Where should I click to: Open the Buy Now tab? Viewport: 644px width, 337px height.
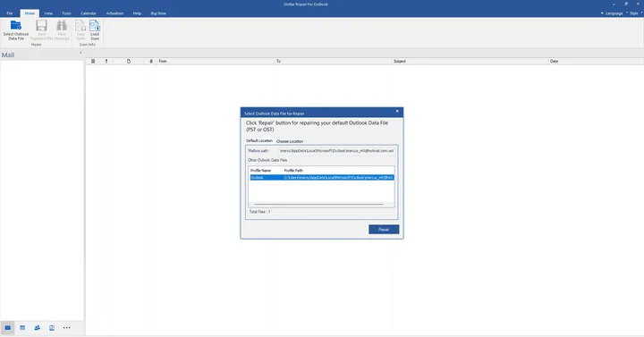158,13
